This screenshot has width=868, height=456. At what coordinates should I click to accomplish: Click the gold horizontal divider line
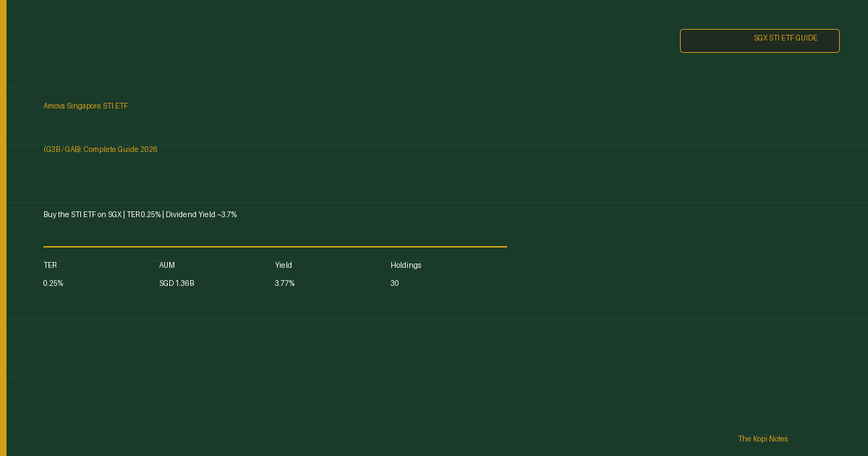click(275, 247)
